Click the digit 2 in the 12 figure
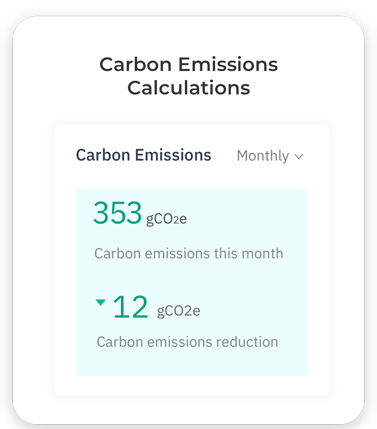 coord(138,307)
